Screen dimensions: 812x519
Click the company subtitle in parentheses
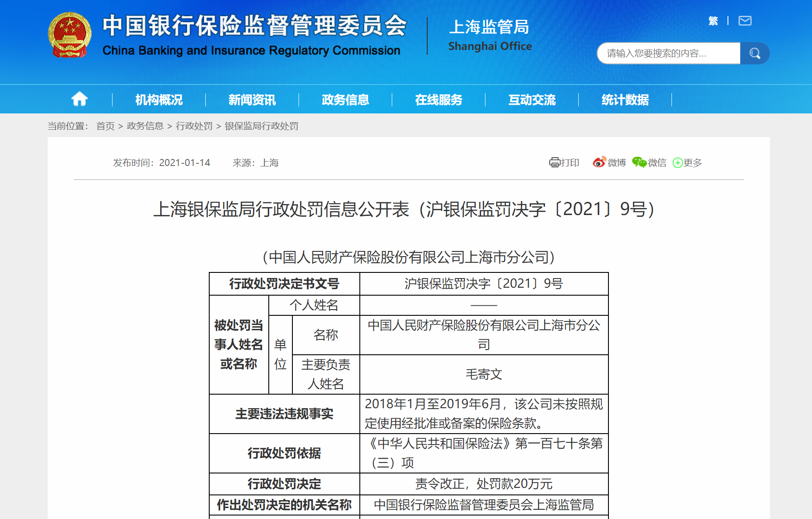tap(408, 257)
